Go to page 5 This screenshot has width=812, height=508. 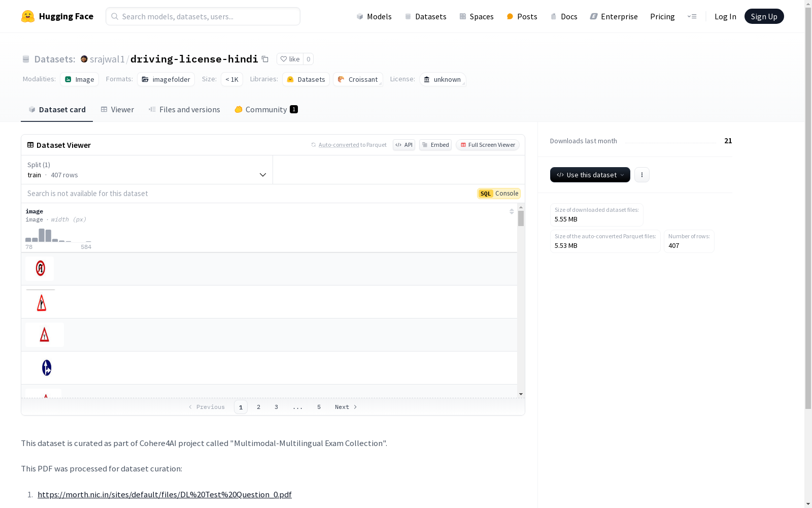(319, 407)
